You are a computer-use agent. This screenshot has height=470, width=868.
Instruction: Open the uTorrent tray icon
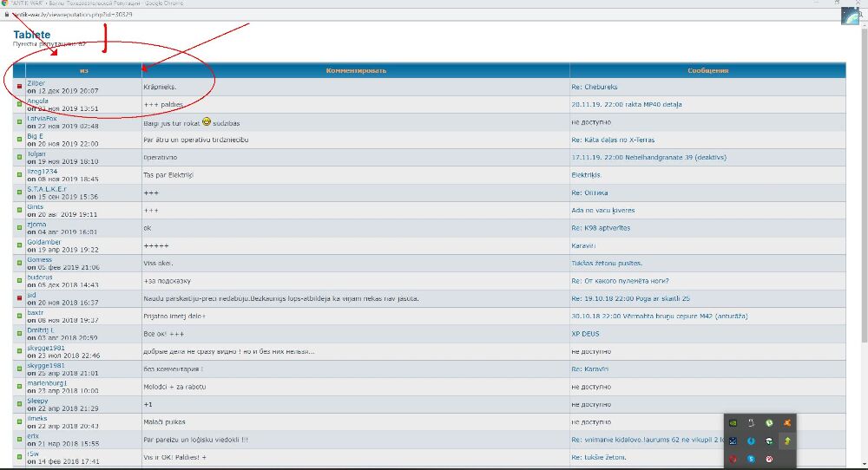point(769,423)
